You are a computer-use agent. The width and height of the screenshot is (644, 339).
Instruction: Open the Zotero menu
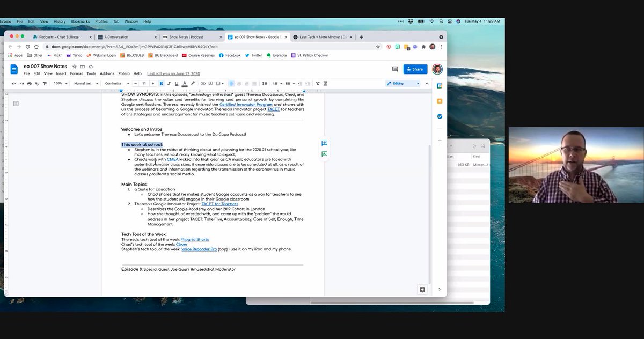[124, 73]
